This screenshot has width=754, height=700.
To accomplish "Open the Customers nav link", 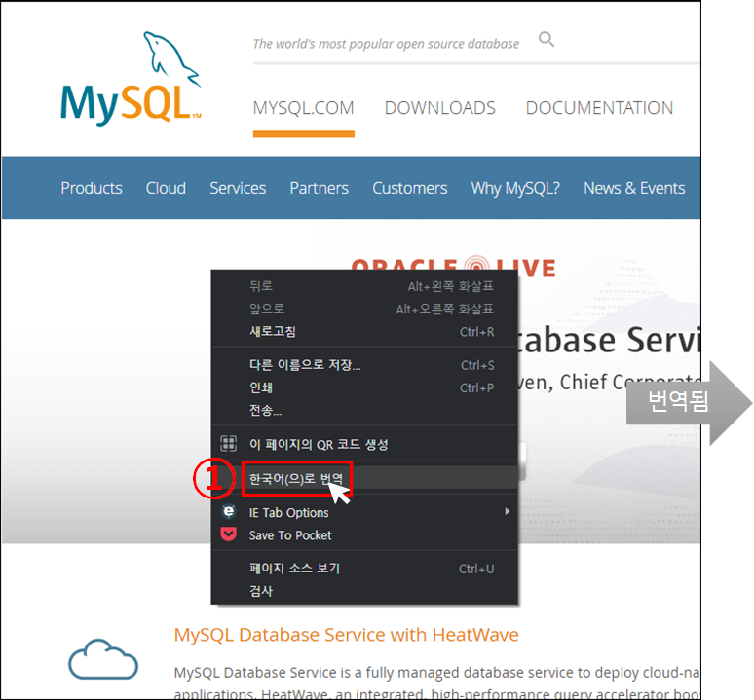I will (410, 188).
